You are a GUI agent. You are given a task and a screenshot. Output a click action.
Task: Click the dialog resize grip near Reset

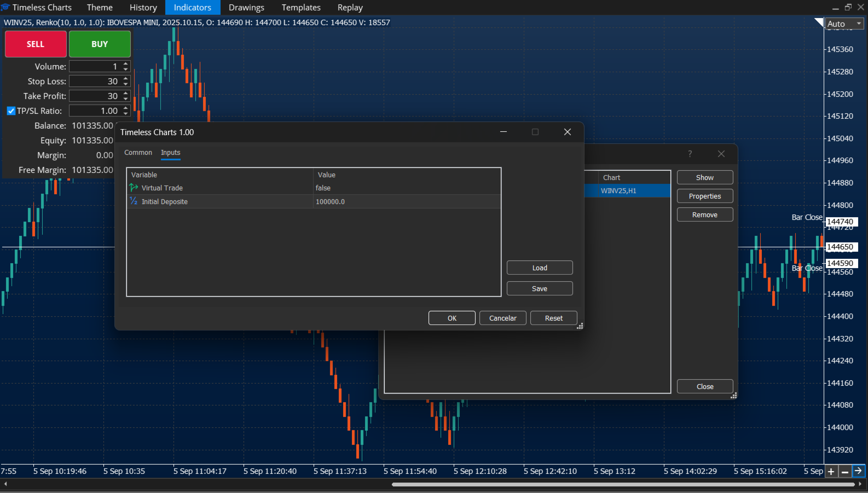[x=581, y=326]
